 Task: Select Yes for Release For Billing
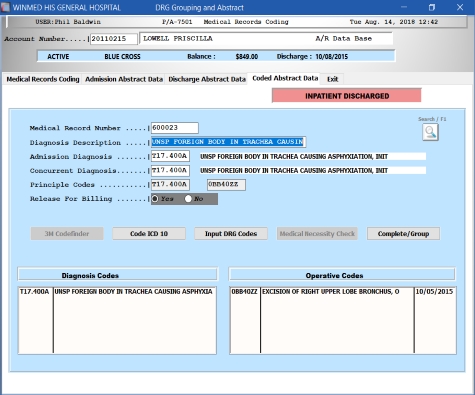pos(155,199)
